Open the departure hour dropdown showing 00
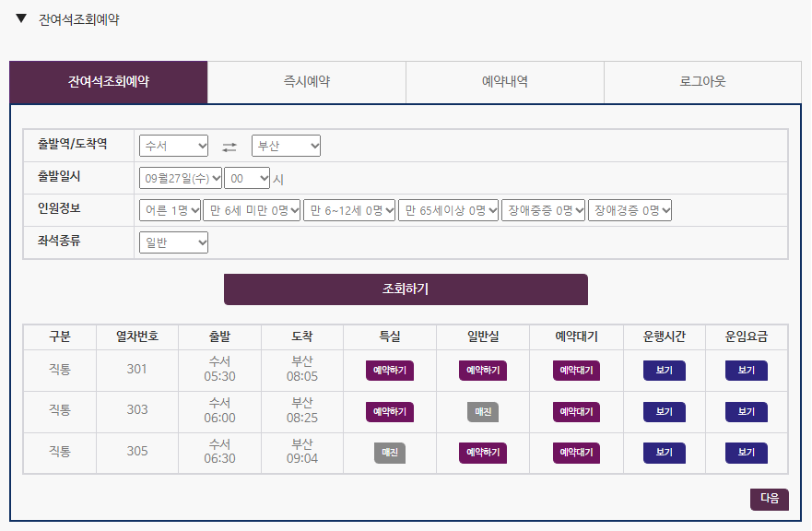 click(249, 177)
